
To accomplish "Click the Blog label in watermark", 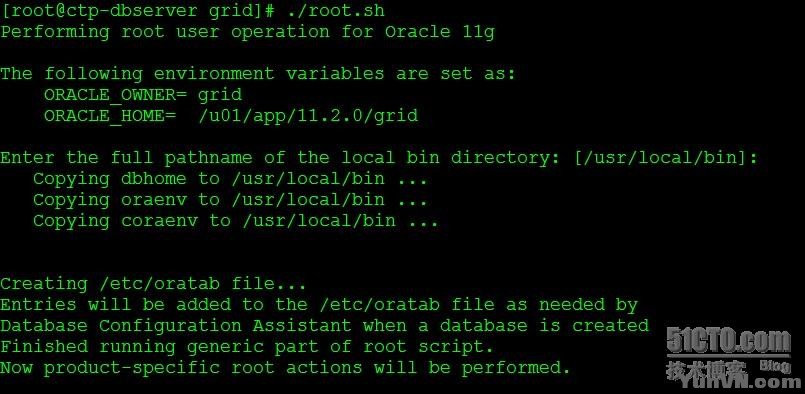I will pyautogui.click(x=775, y=365).
